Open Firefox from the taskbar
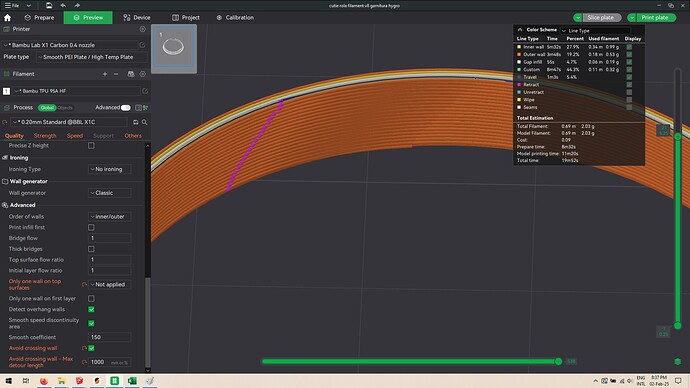This screenshot has width=690, height=388. tap(44, 381)
